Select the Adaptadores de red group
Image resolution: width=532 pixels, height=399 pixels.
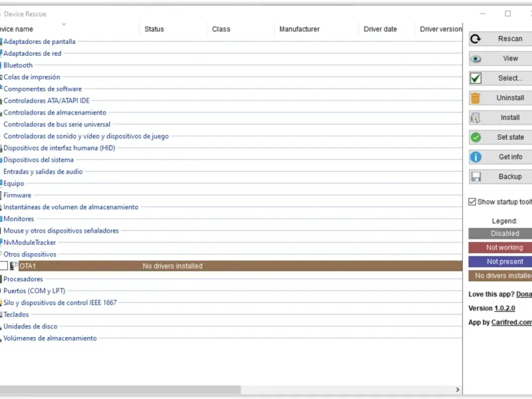(32, 53)
